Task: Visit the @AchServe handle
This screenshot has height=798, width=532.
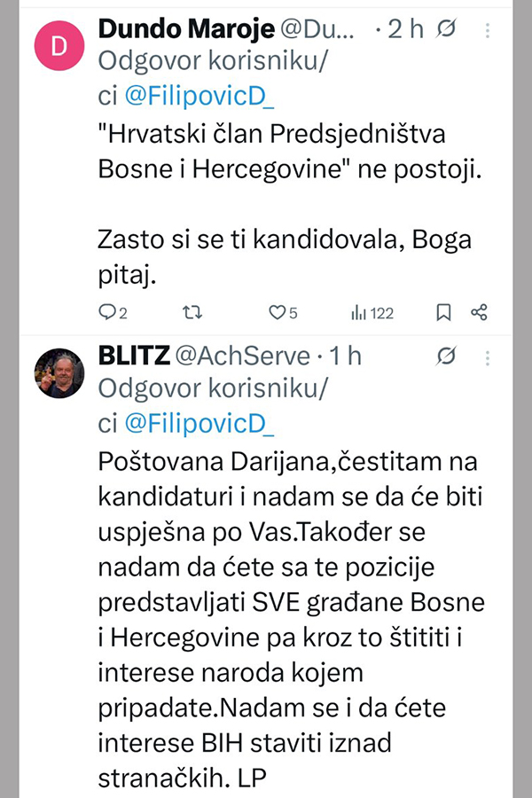Action: [x=244, y=356]
